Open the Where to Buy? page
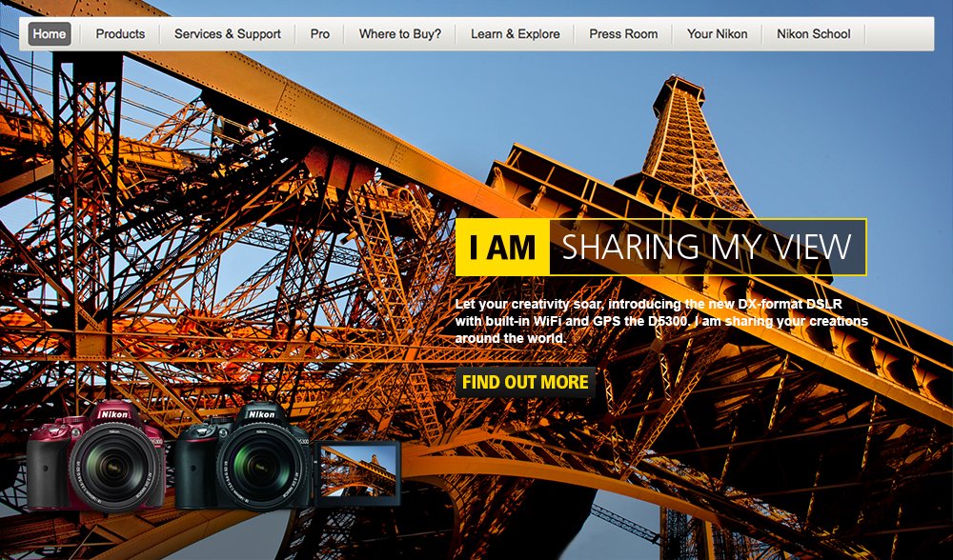Image resolution: width=953 pixels, height=560 pixels. 399,34
